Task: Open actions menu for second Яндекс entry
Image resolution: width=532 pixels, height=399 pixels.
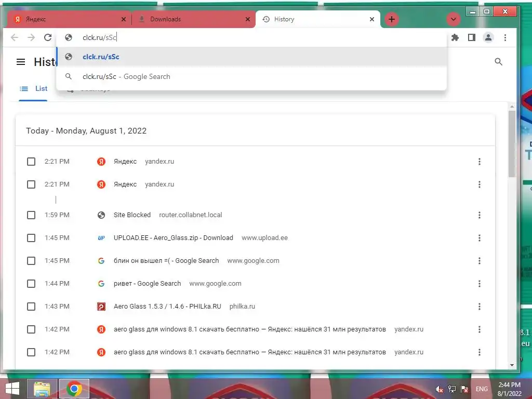Action: tap(480, 184)
